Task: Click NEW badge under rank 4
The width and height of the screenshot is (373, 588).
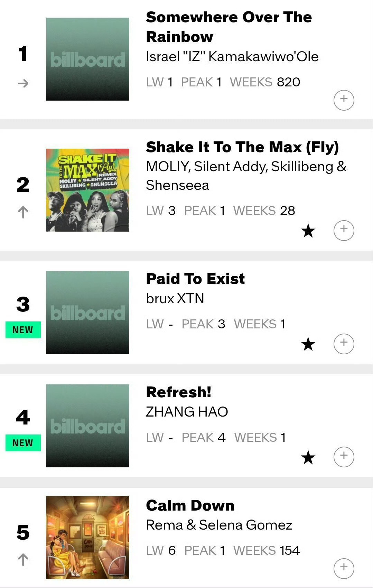Action: [x=23, y=443]
